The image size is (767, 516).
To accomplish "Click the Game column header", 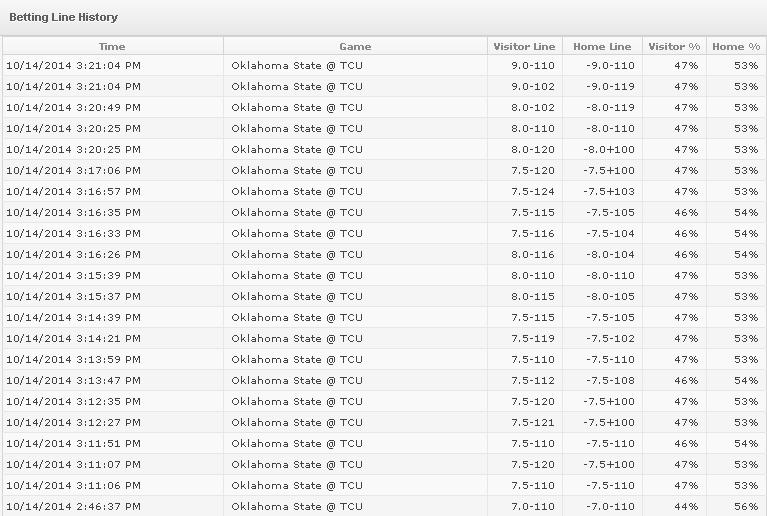I will 355,46.
